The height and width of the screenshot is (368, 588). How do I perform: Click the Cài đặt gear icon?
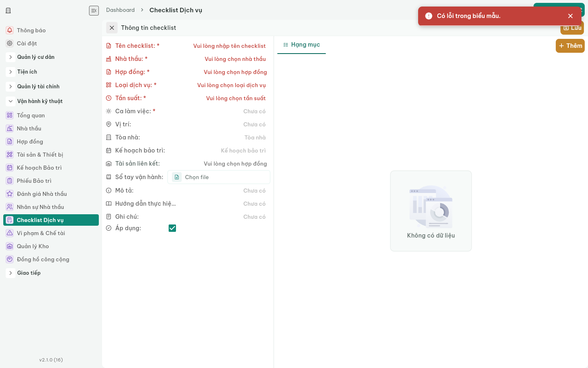[x=10, y=43]
